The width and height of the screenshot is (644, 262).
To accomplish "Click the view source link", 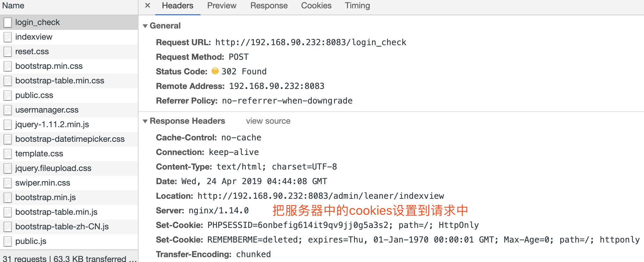I will click(268, 121).
